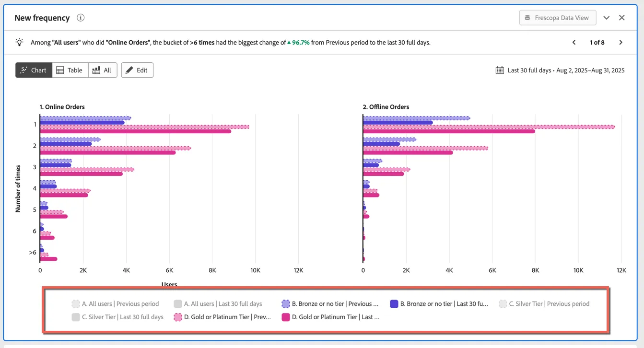
Task: Open the Frescopa Data View selector
Action: 558,18
